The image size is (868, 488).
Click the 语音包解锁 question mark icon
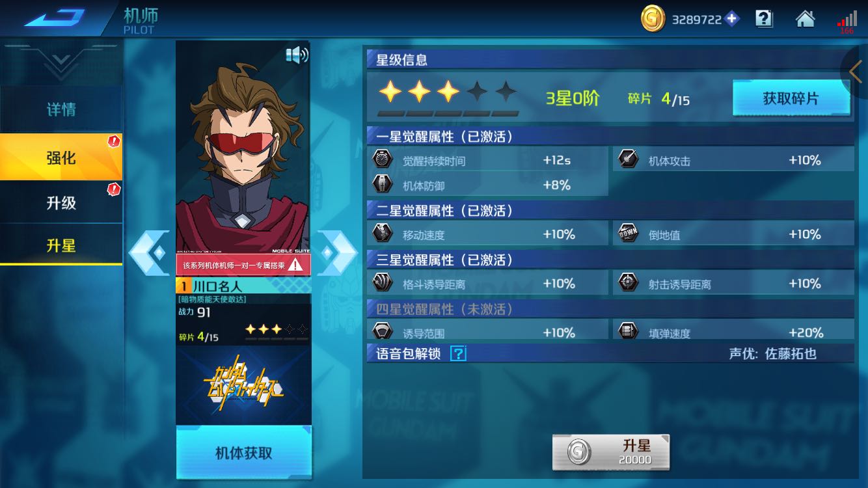pyautogui.click(x=458, y=353)
